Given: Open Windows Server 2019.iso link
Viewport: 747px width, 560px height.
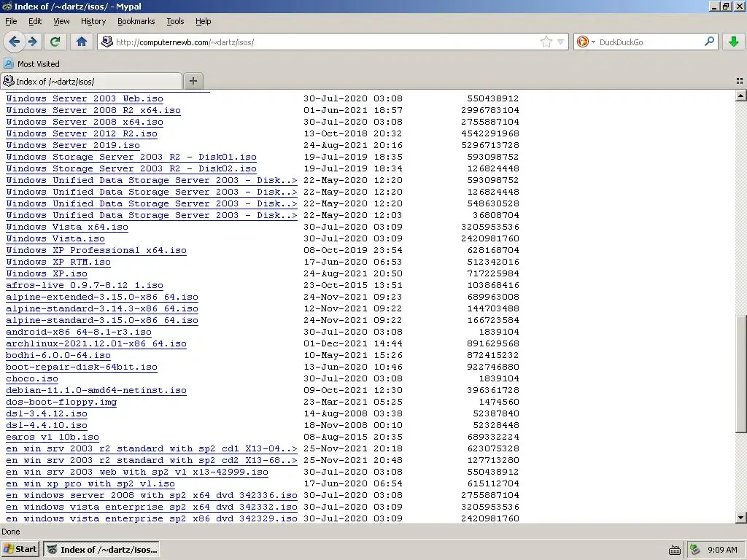Looking at the screenshot, I should point(73,145).
